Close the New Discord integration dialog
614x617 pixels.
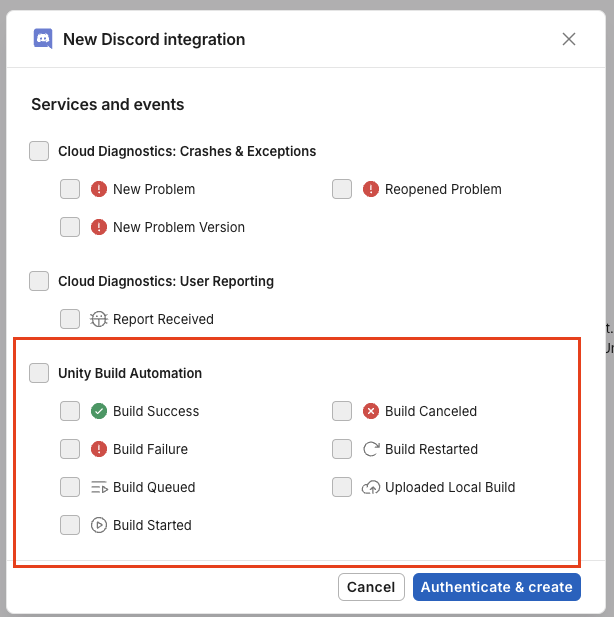pyautogui.click(x=569, y=39)
